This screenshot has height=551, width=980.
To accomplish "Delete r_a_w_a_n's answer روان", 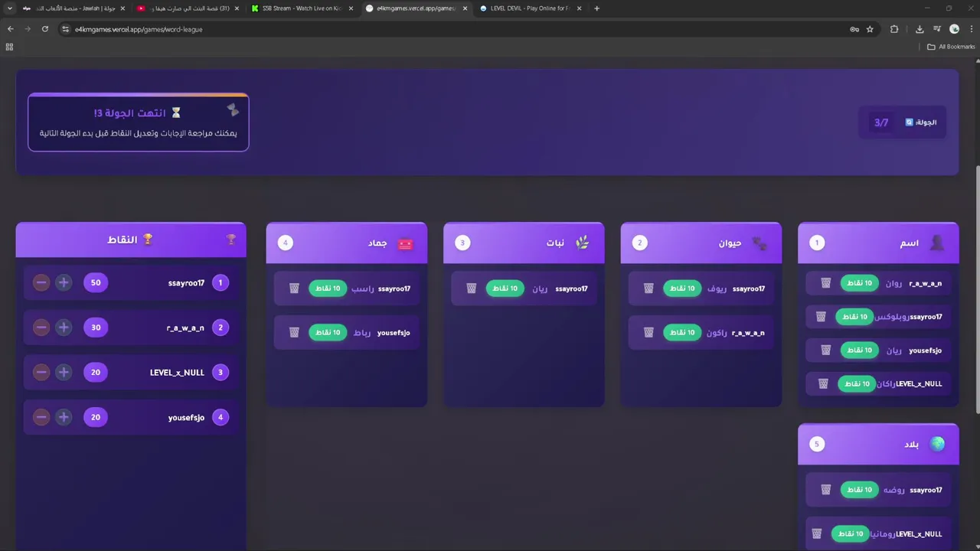I will pos(825,283).
